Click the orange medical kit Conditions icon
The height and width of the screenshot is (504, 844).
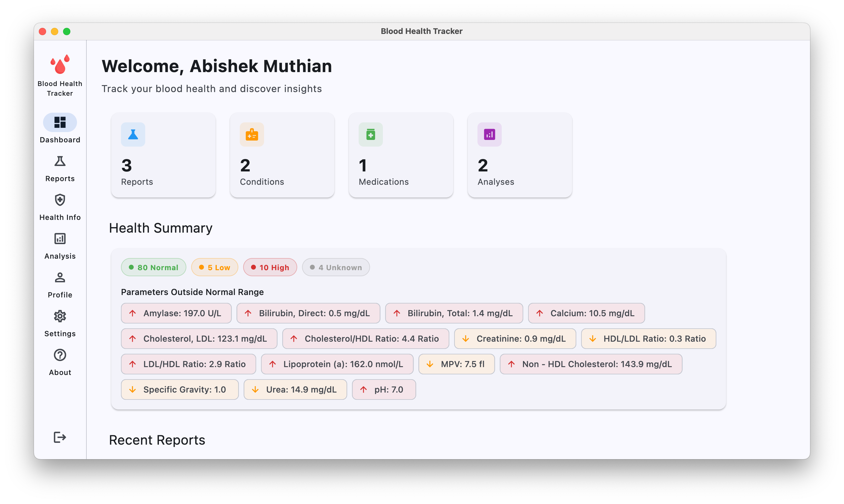coord(252,134)
